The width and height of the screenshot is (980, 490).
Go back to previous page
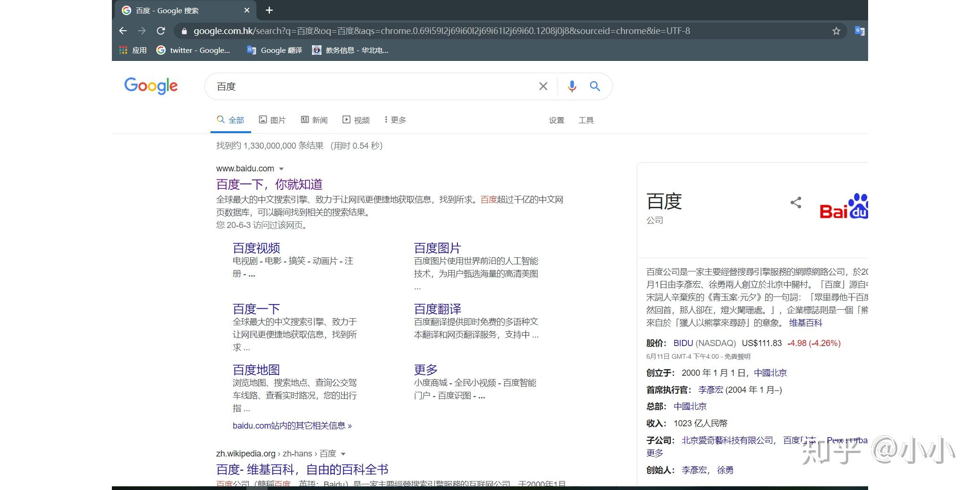pos(123,31)
